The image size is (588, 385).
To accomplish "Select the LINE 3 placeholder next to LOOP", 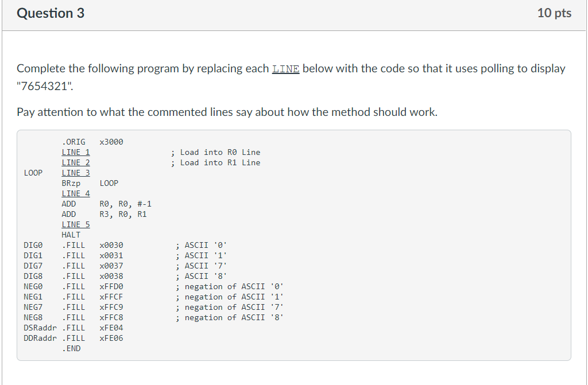I will [x=76, y=173].
